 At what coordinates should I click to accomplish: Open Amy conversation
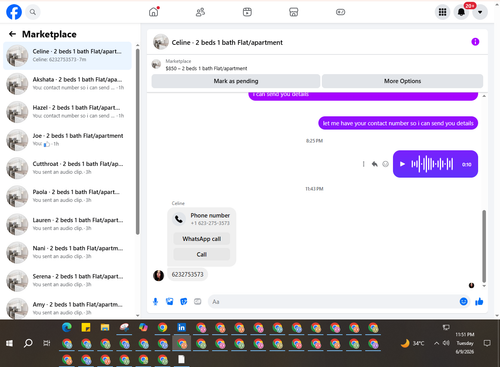click(x=67, y=308)
